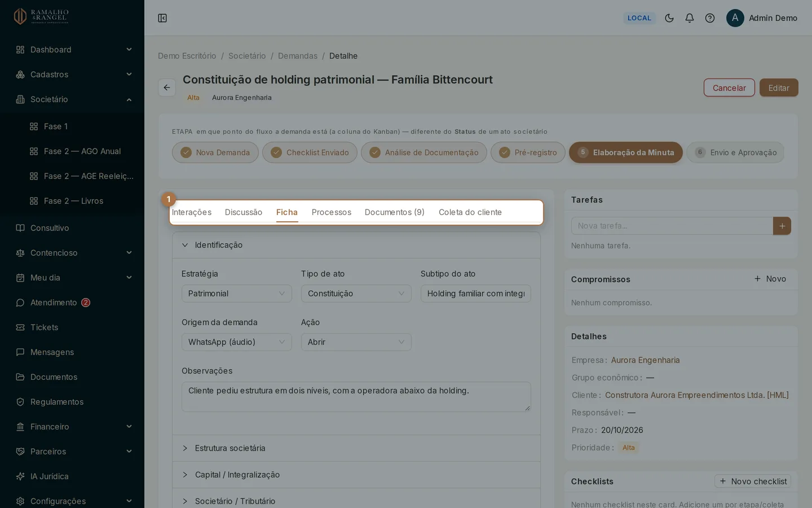Go to Demandas breadcrumb
This screenshot has width=812, height=508.
click(298, 56)
